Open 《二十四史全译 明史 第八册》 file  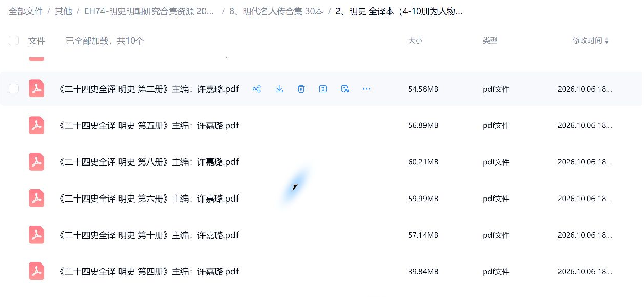click(149, 162)
